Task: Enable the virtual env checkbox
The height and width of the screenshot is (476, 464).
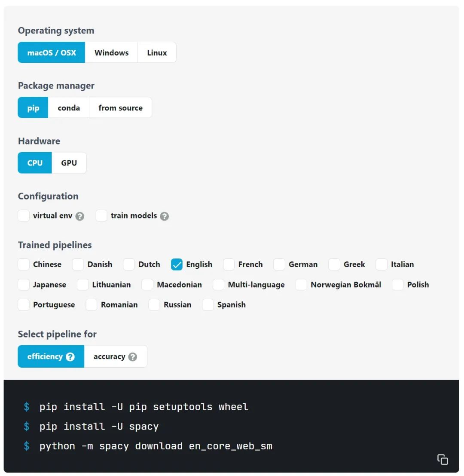Action: [24, 215]
